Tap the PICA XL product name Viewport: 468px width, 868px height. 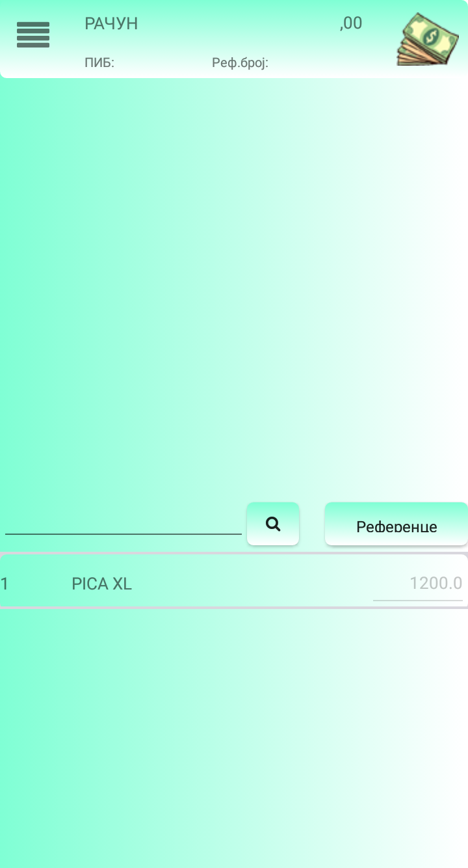coord(101,584)
